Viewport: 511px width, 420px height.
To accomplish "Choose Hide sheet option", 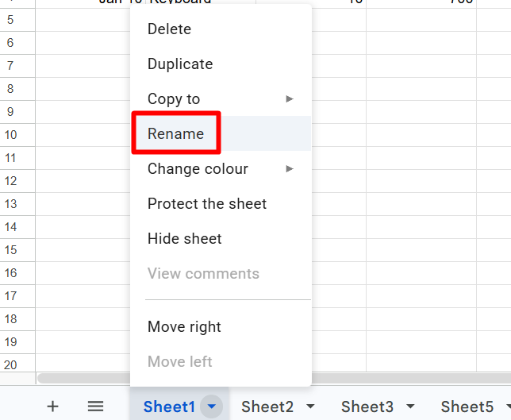I will [x=221, y=238].
